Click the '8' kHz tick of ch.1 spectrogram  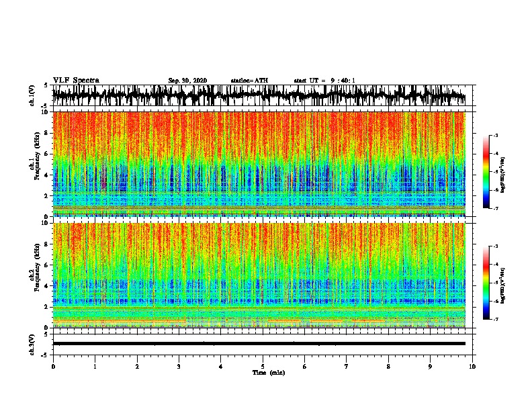[x=46, y=133]
